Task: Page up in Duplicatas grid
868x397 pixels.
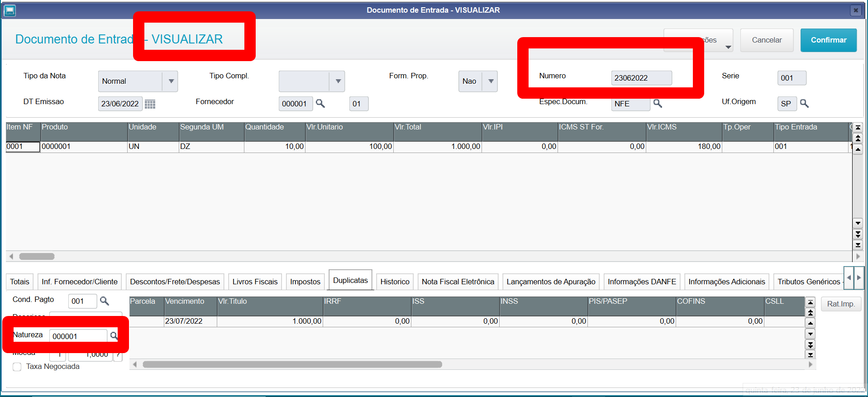Action: pyautogui.click(x=811, y=312)
